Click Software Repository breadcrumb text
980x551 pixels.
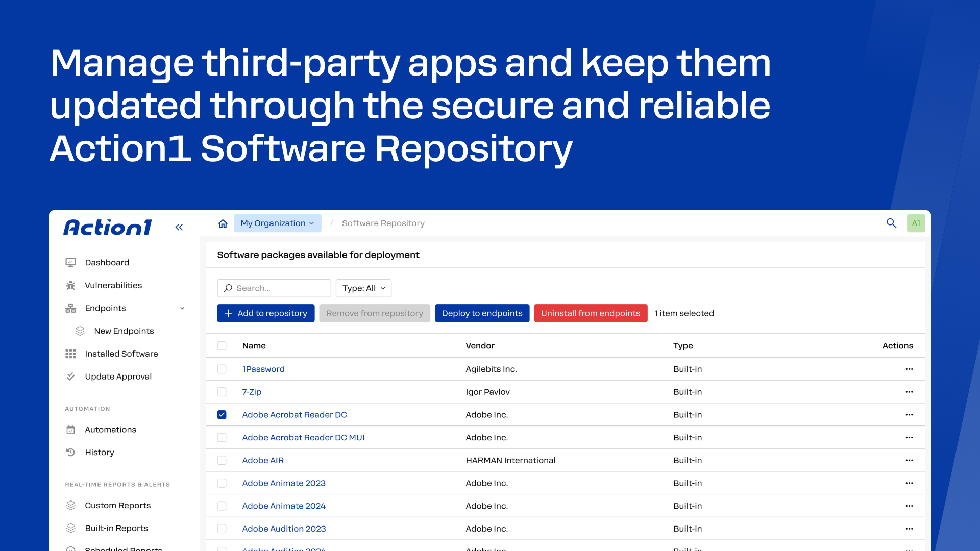[383, 223]
